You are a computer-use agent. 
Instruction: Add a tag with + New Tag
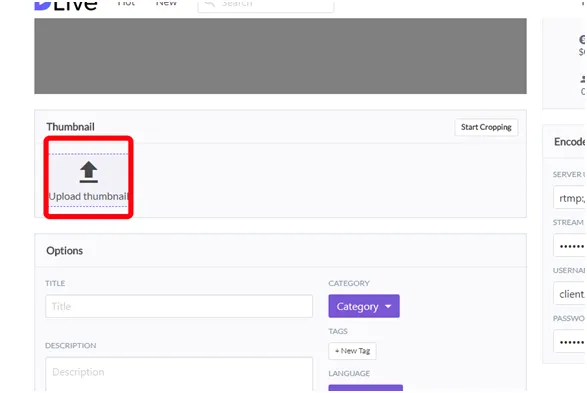coord(352,351)
